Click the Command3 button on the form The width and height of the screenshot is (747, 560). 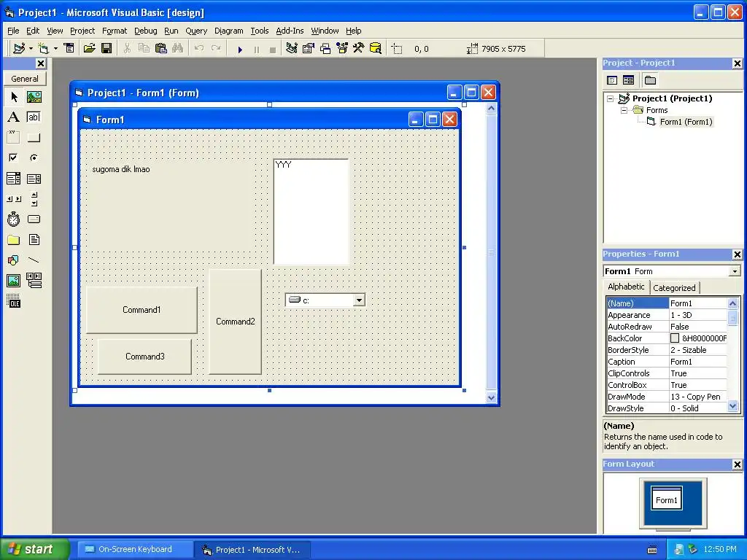[x=145, y=356]
